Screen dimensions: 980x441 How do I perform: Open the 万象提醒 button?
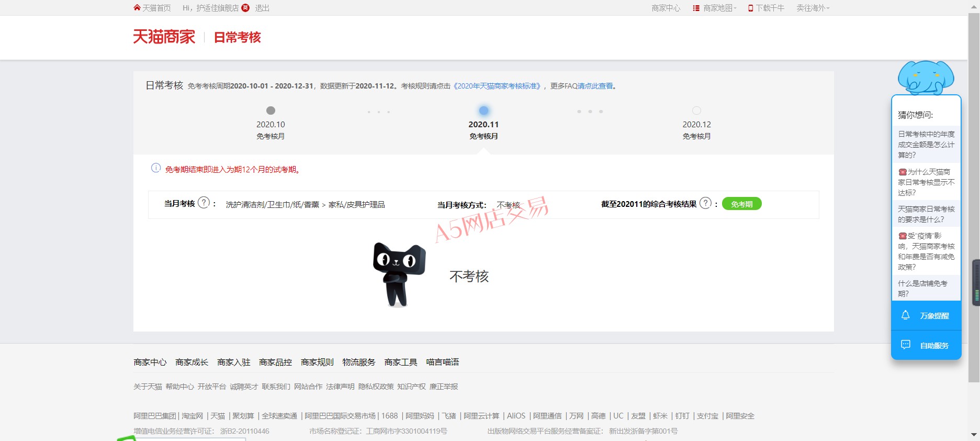926,315
